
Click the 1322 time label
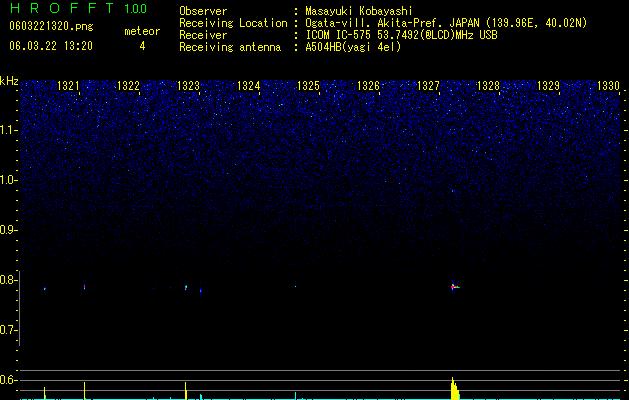(128, 86)
